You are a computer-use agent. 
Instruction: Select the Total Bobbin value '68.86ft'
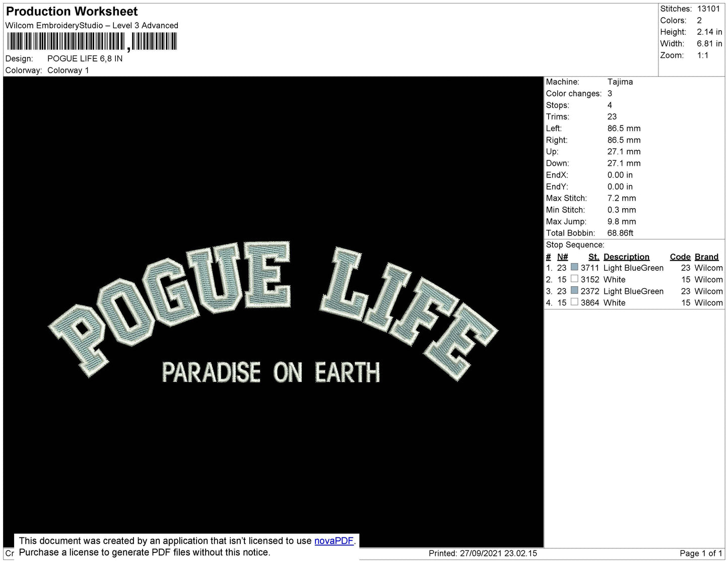coord(621,233)
